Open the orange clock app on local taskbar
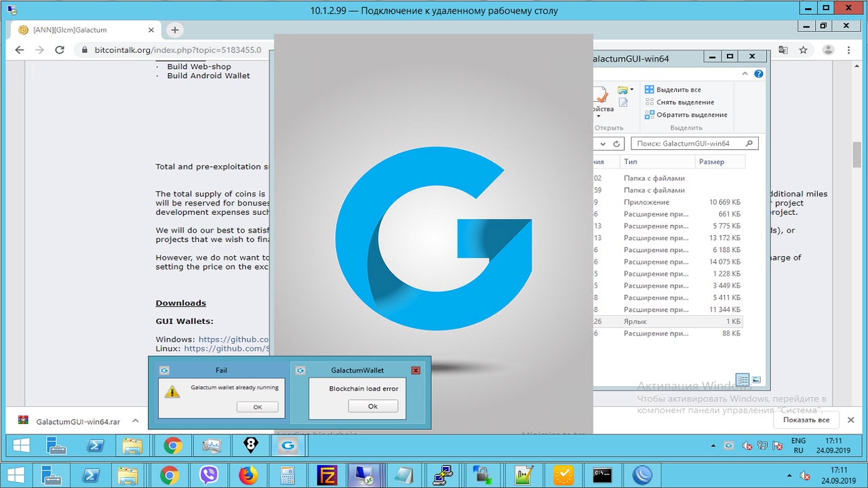Screen dimensions: 868x488 563,475
